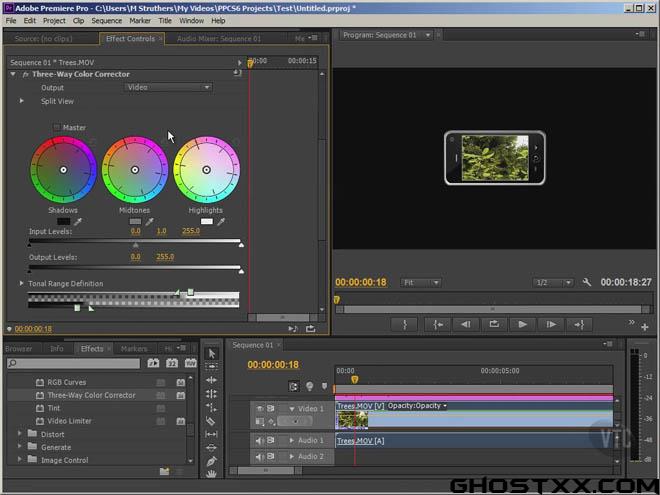Open the 1/2 playback resolution dropdown
660x495 pixels.
coord(553,282)
